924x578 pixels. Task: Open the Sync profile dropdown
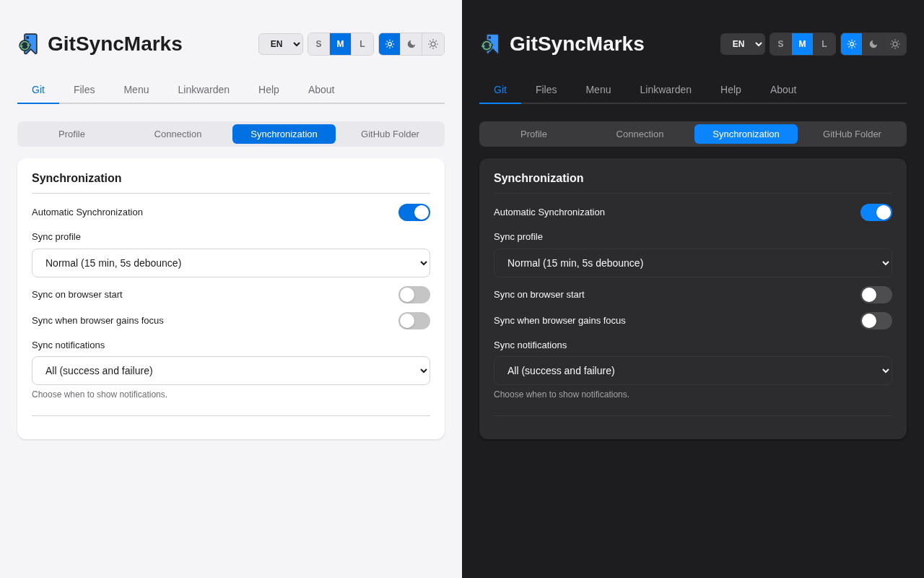(230, 263)
